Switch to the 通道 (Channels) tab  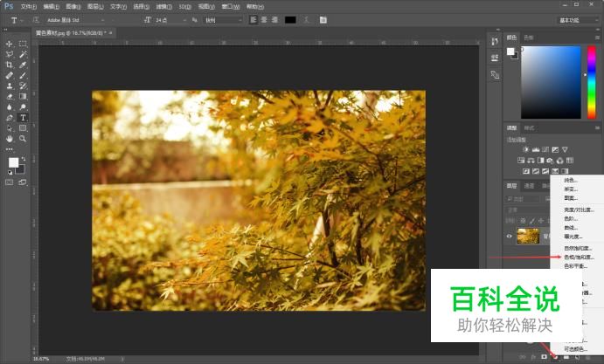pos(529,186)
